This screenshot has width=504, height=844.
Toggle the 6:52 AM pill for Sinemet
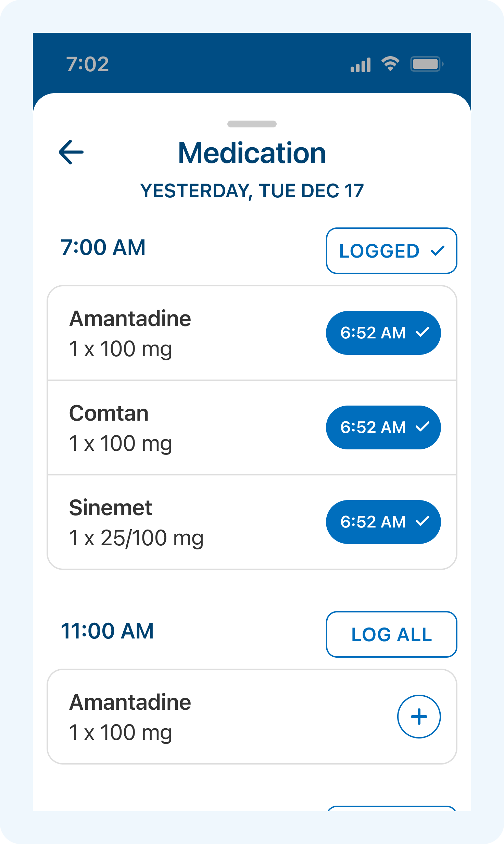point(383,522)
